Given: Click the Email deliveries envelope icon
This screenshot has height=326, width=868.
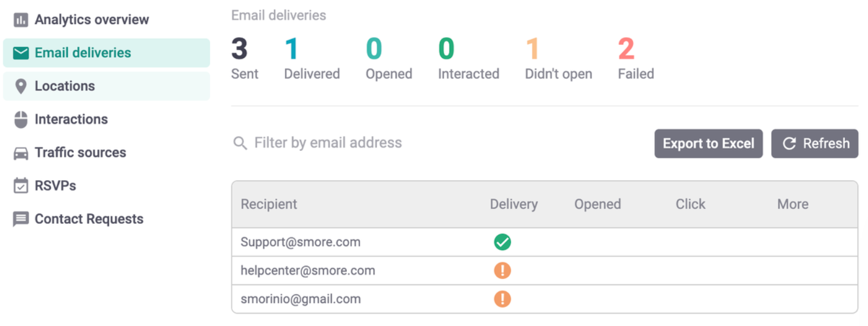Looking at the screenshot, I should (21, 53).
